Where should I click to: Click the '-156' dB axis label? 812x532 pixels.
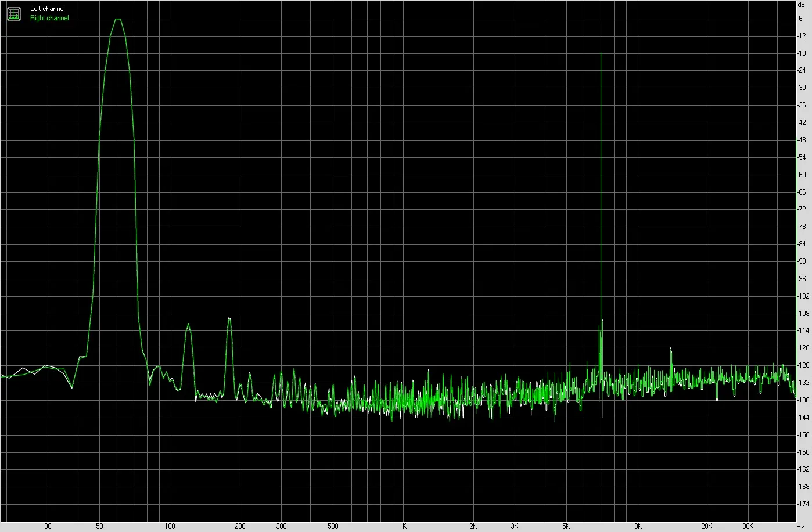[803, 452]
